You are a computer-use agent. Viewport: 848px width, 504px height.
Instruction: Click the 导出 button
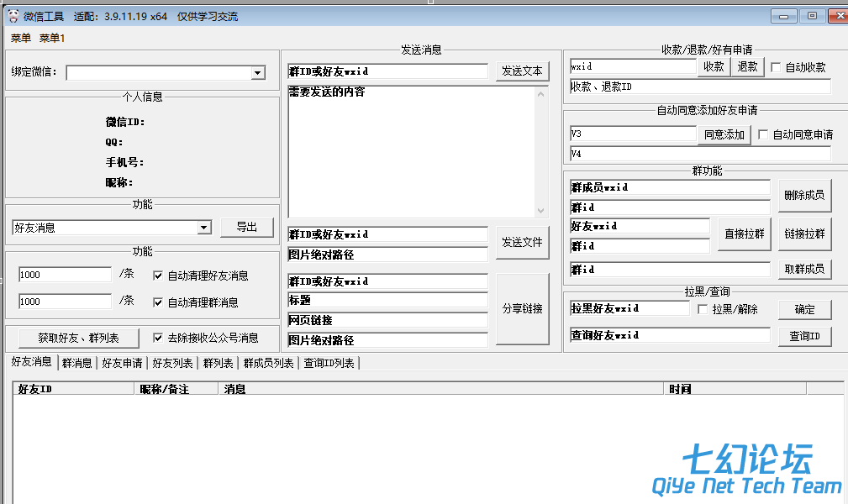pos(246,227)
